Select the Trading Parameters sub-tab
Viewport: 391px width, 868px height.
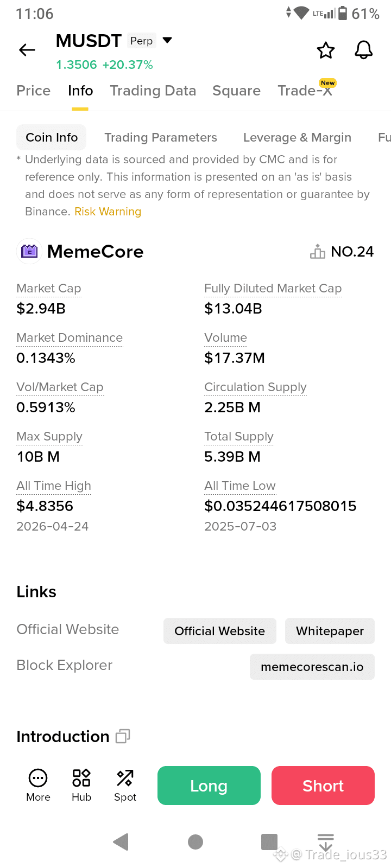coord(161,138)
